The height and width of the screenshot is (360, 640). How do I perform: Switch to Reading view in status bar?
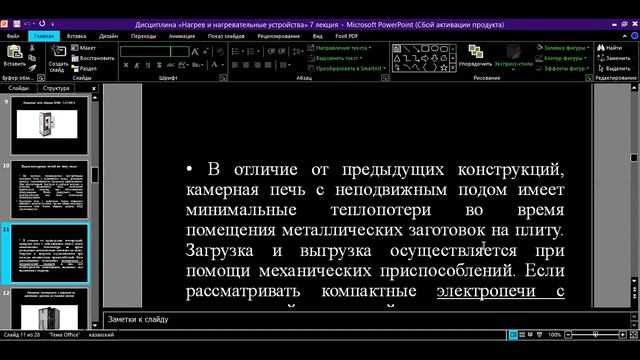[x=530, y=335]
